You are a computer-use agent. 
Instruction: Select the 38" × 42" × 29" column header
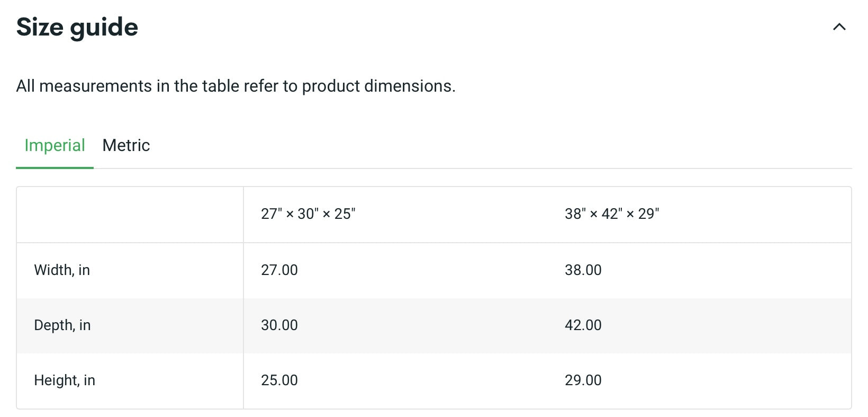[612, 214]
